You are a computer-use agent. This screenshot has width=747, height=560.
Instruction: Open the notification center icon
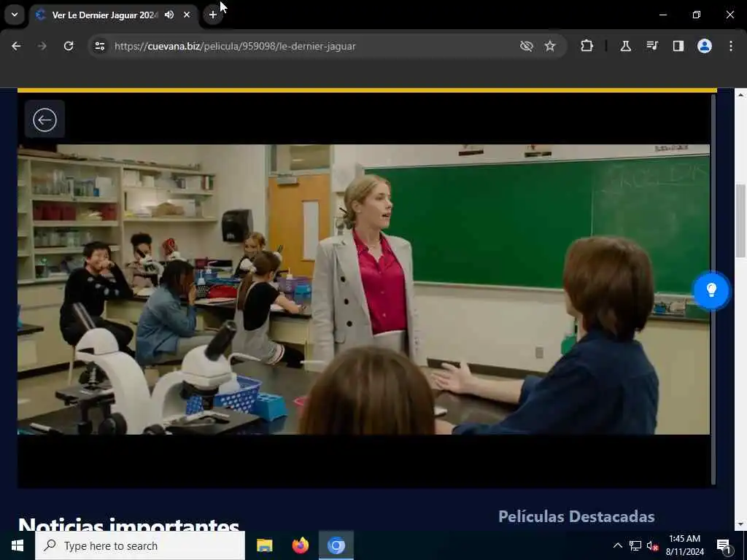point(723,545)
